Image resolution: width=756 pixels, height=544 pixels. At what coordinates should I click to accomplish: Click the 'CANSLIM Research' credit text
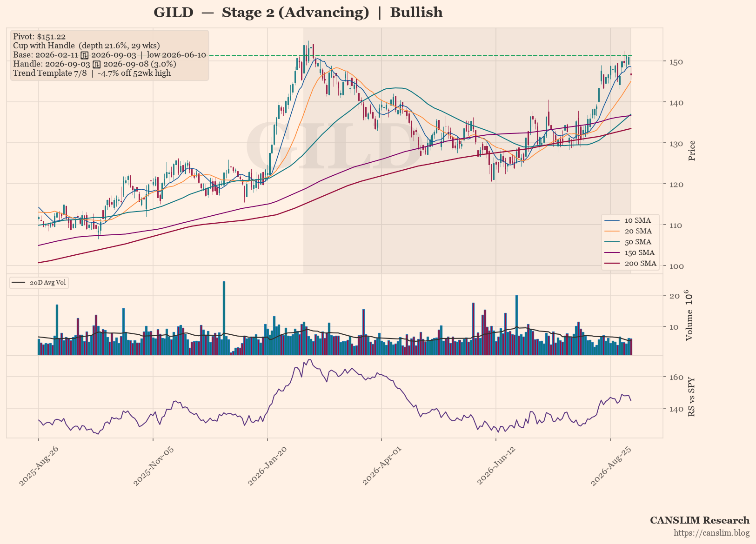pyautogui.click(x=700, y=520)
